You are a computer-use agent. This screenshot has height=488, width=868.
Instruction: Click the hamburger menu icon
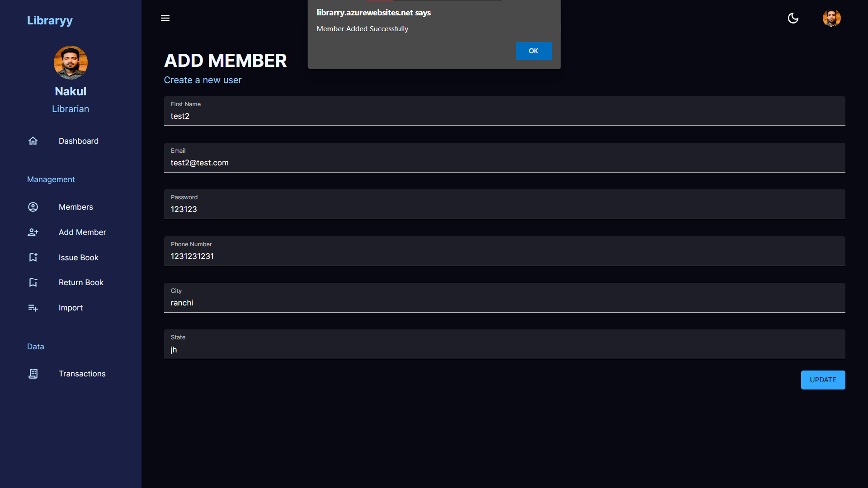click(165, 18)
